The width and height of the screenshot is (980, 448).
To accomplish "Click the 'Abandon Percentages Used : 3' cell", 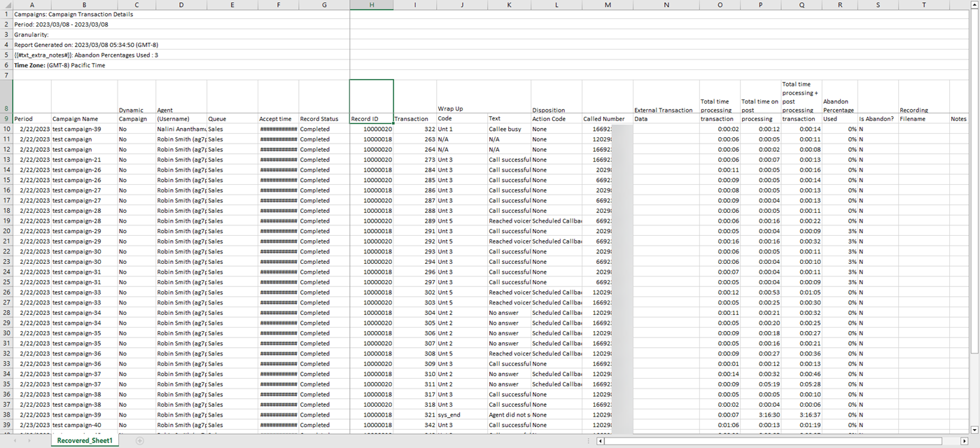I will [181, 55].
